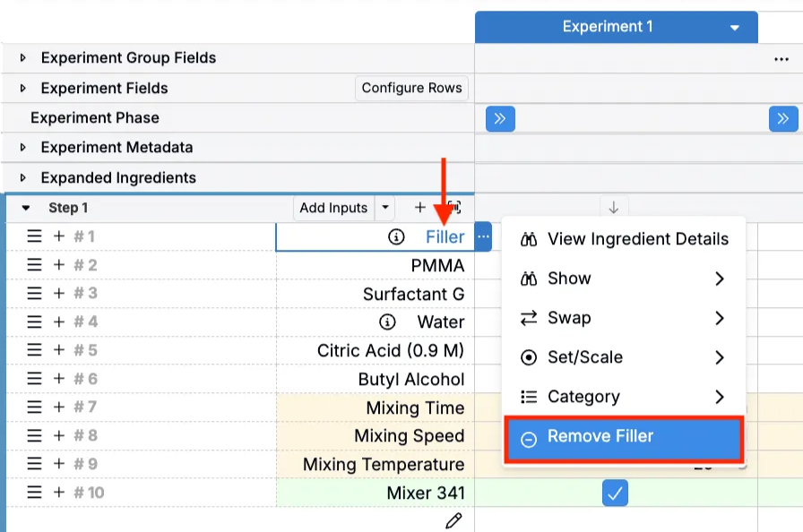This screenshot has height=532, width=803.
Task: Collapse the Step 1 section
Action: [x=26, y=208]
